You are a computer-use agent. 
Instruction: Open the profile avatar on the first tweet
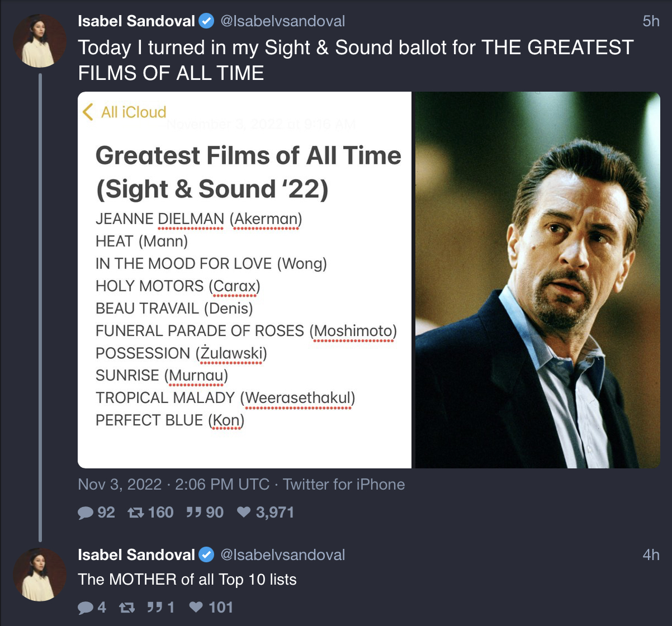point(40,41)
